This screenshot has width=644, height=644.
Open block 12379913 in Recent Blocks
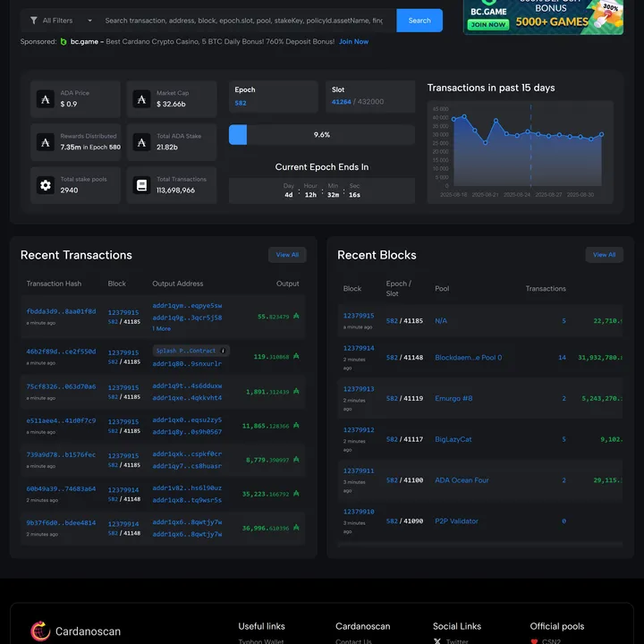click(x=359, y=389)
